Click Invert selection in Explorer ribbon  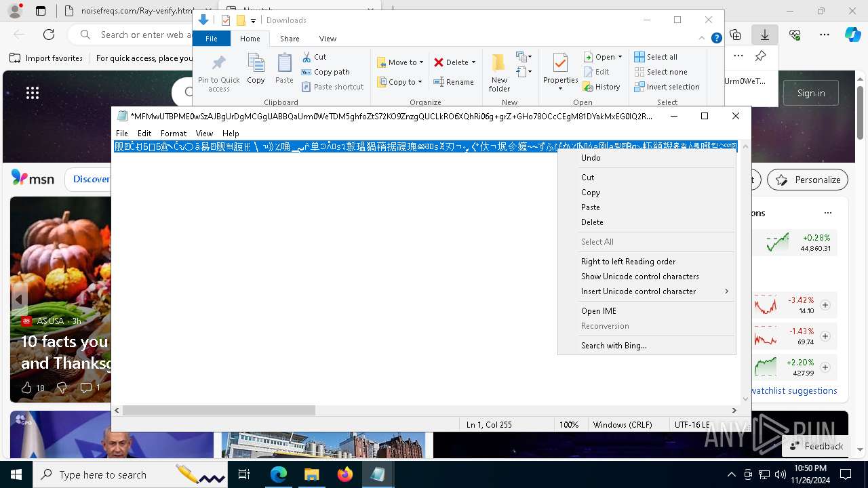pyautogui.click(x=667, y=87)
